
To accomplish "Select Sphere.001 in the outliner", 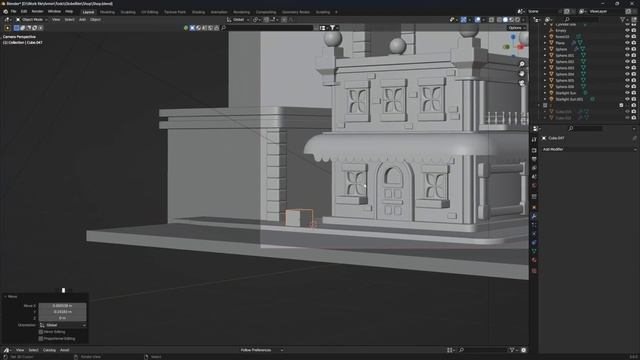I will click(x=565, y=56).
